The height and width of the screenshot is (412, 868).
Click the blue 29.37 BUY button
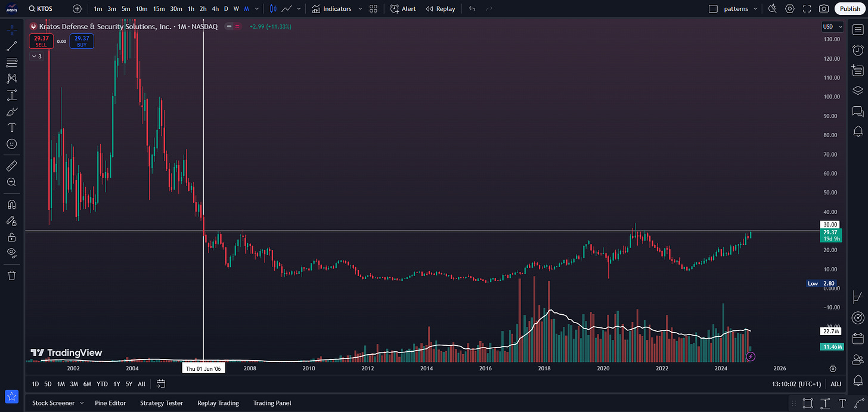click(x=82, y=41)
